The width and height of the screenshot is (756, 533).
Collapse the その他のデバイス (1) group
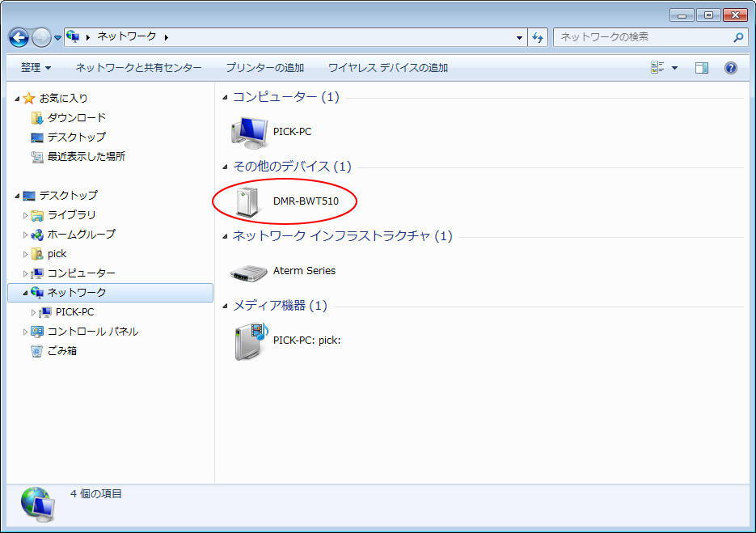[x=225, y=167]
